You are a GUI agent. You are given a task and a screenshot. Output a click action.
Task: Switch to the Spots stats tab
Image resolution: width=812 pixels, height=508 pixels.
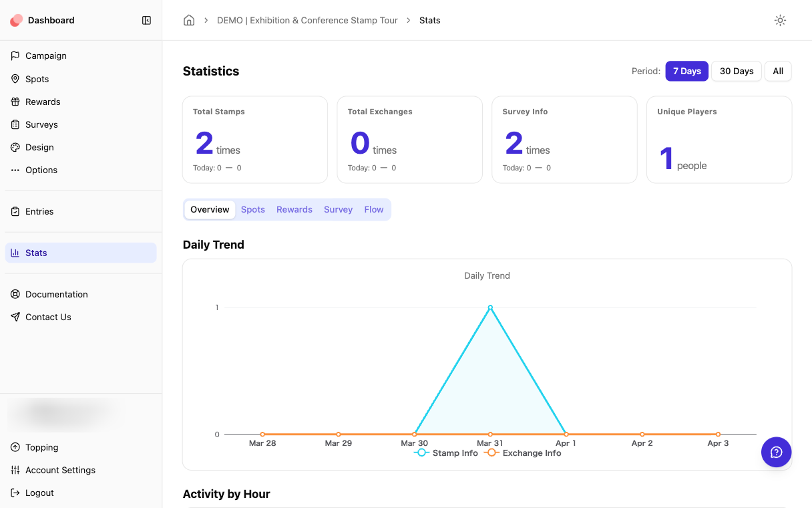[253, 209]
